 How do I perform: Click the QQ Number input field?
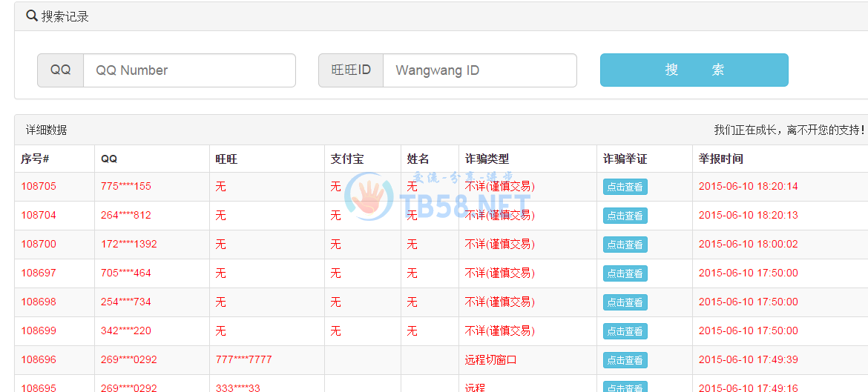[x=189, y=70]
